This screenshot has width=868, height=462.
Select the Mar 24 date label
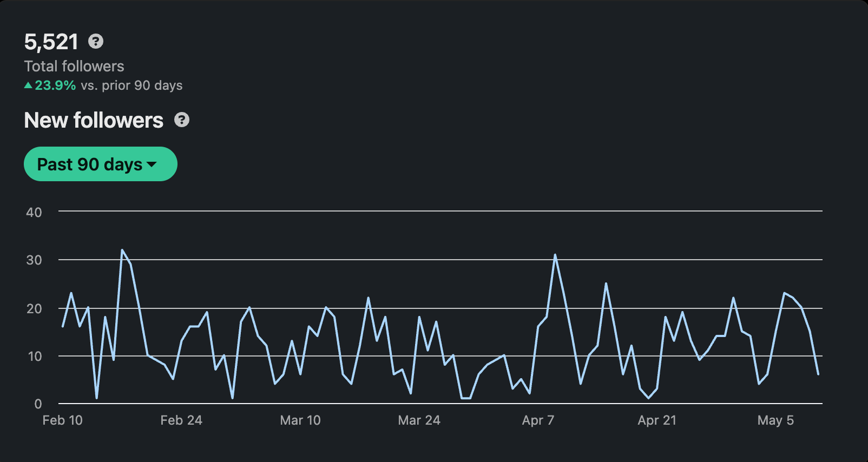click(419, 420)
